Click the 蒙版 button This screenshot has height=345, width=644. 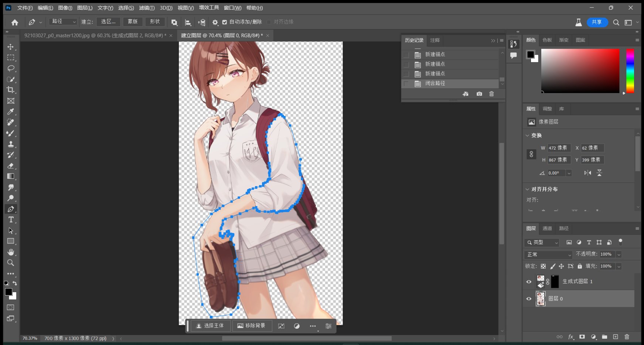point(133,22)
